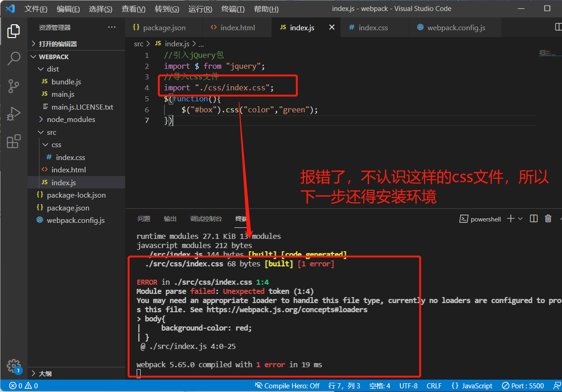Open index.html in the explorer tree
The width and height of the screenshot is (562, 392).
76,170
